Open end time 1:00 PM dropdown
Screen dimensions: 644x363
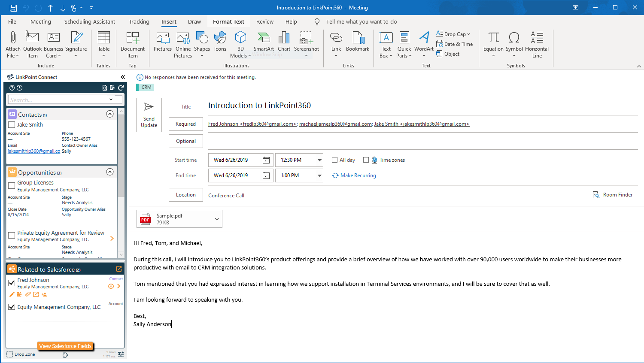click(319, 175)
